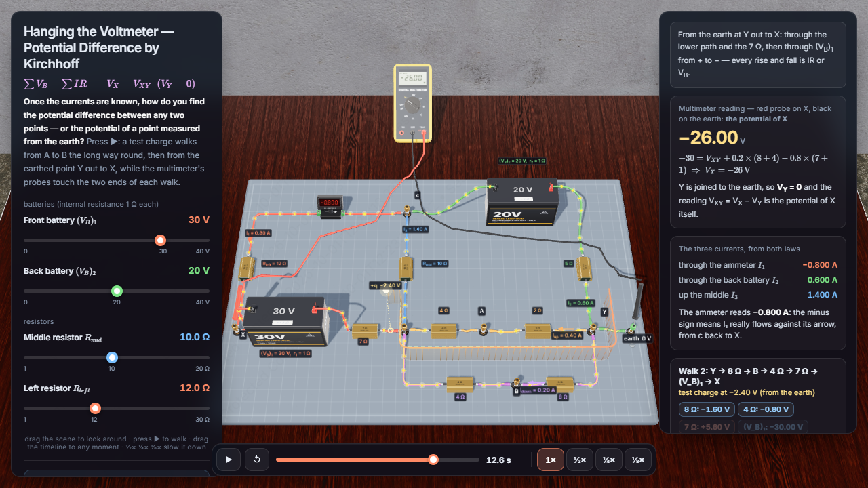Image resolution: width=868 pixels, height=488 pixels.
Task: Click the 2 Ω resistor component
Action: click(x=537, y=331)
